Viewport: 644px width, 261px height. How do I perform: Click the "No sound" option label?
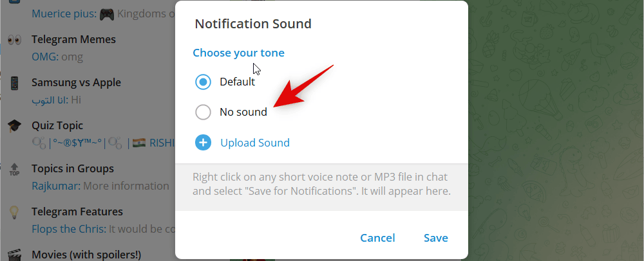click(x=243, y=113)
